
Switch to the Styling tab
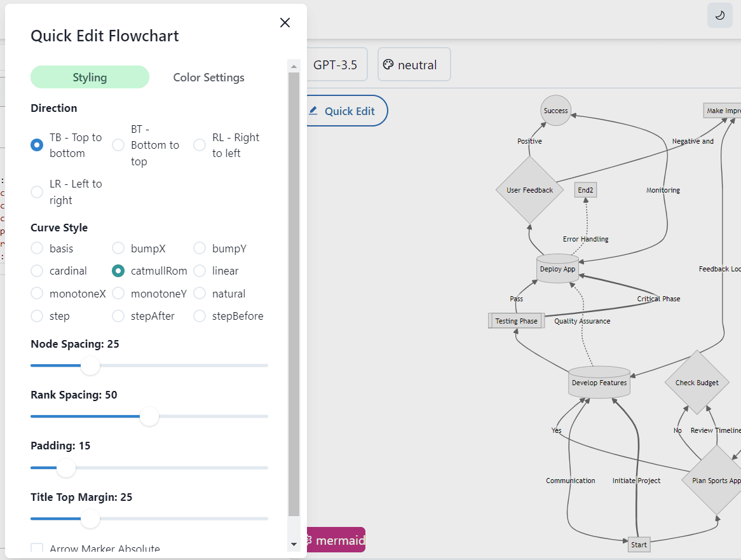90,77
